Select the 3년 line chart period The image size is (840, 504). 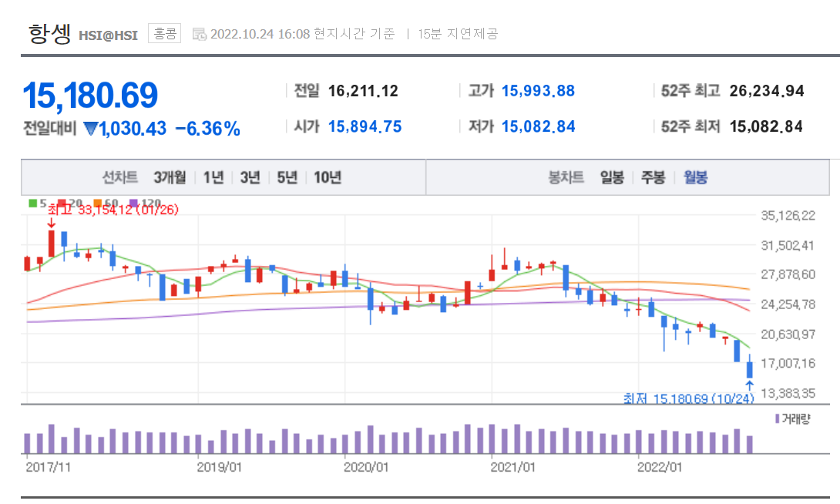click(x=250, y=177)
